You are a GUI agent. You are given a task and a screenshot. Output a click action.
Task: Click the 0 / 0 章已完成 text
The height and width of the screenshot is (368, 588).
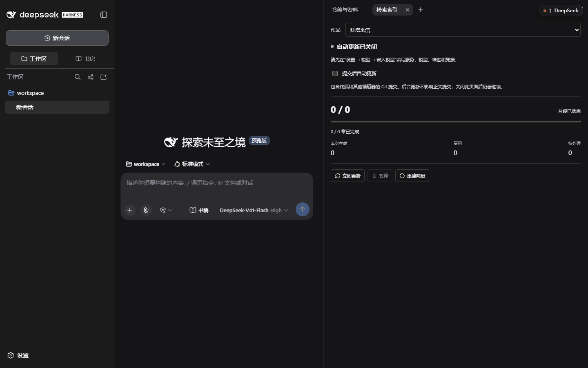pos(345,132)
